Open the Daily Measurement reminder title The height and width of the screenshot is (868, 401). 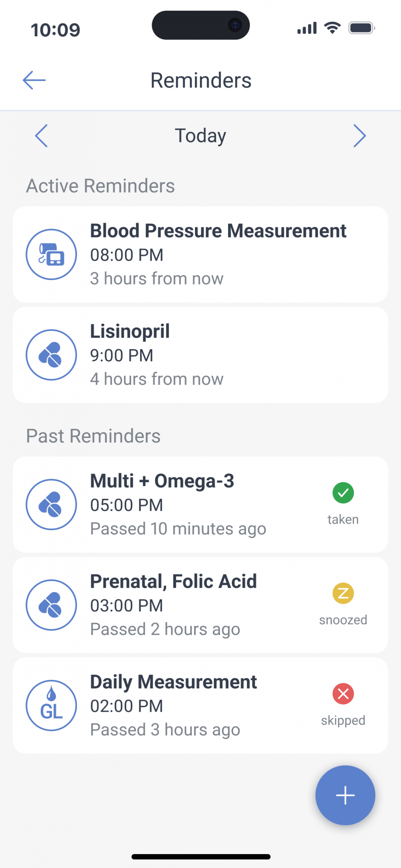[x=173, y=682]
